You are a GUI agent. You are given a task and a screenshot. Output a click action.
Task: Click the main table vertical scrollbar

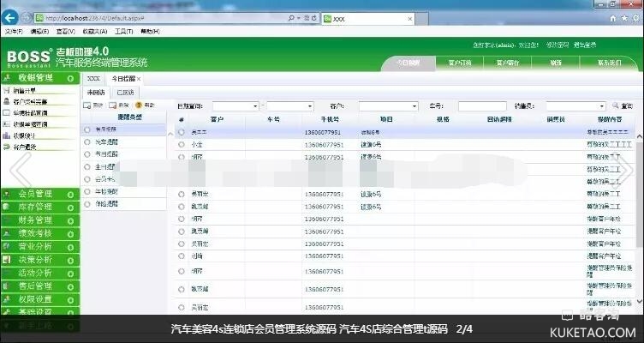pos(640,193)
